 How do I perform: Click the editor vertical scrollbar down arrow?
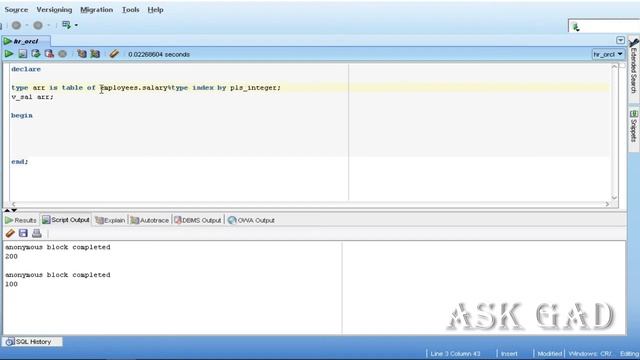pyautogui.click(x=614, y=198)
